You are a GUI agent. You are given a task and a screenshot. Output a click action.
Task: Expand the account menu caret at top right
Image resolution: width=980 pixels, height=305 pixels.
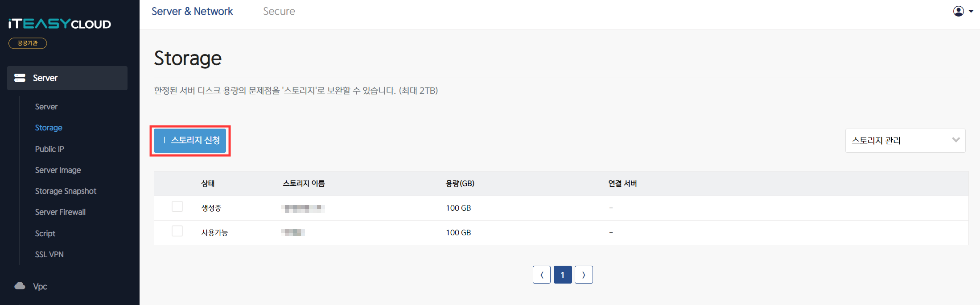971,12
